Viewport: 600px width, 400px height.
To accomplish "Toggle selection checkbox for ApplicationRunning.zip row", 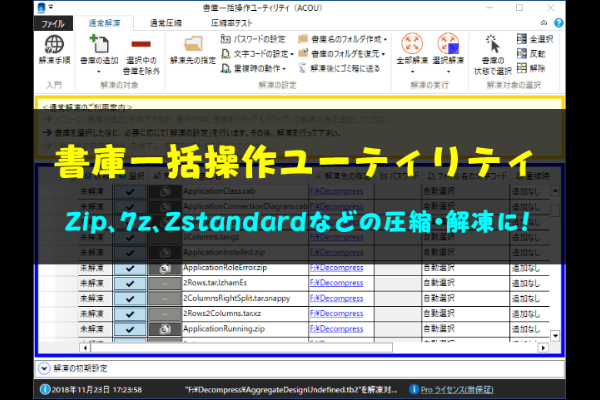I will (130, 328).
